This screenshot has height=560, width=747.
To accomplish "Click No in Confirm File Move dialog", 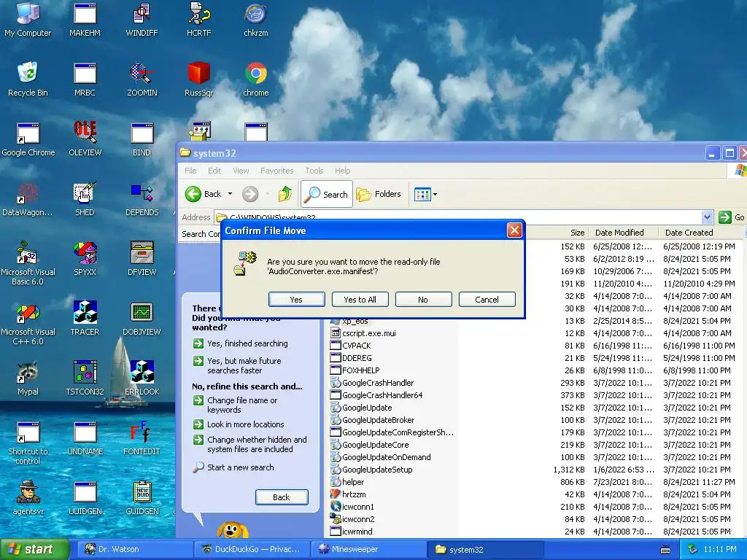I will point(423,300).
